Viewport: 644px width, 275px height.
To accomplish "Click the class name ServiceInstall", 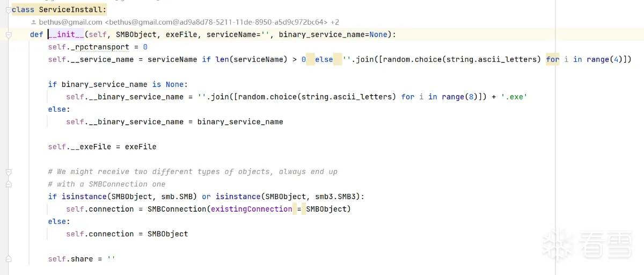I will pos(70,10).
